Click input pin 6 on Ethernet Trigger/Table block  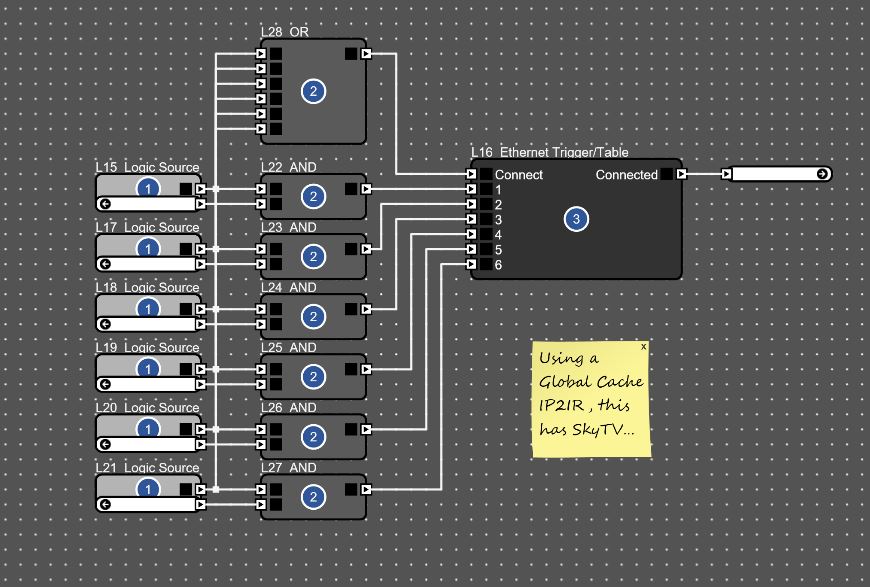(x=485, y=264)
